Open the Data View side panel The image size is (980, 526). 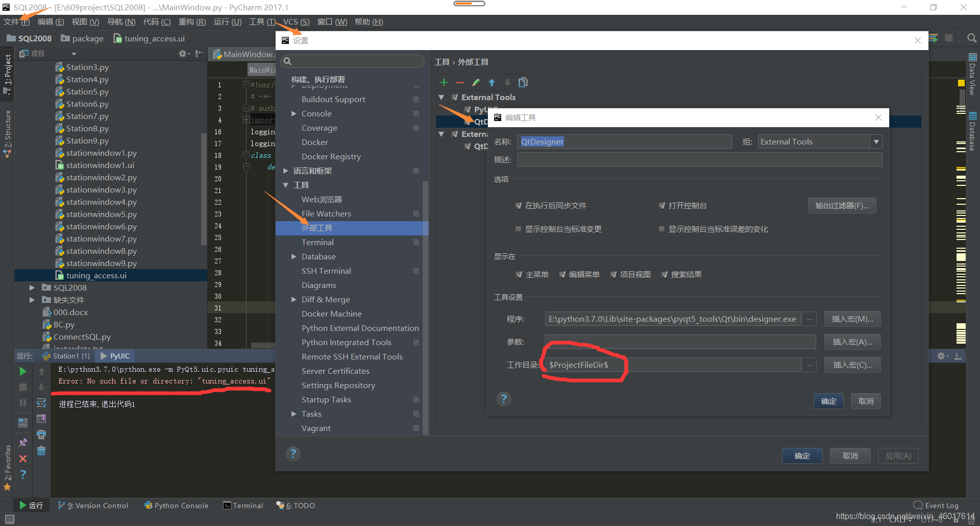(x=972, y=74)
